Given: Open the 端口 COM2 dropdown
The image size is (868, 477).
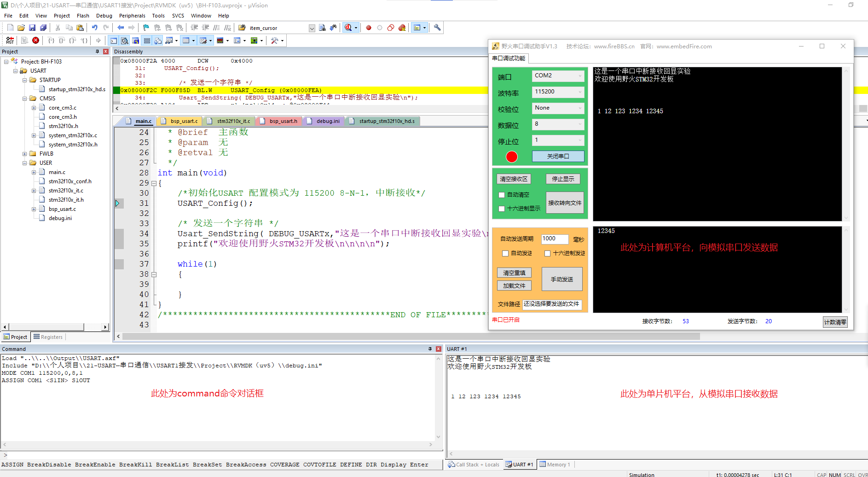Looking at the screenshot, I should coord(558,76).
